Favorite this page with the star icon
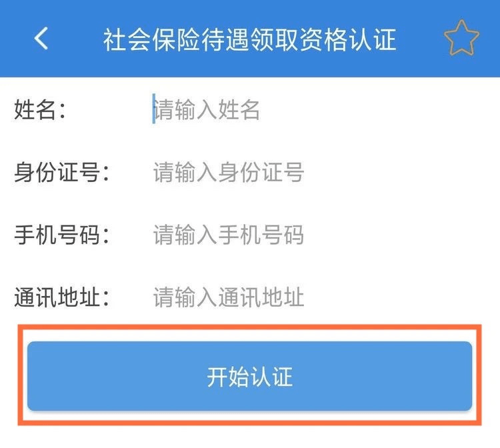 (x=461, y=40)
